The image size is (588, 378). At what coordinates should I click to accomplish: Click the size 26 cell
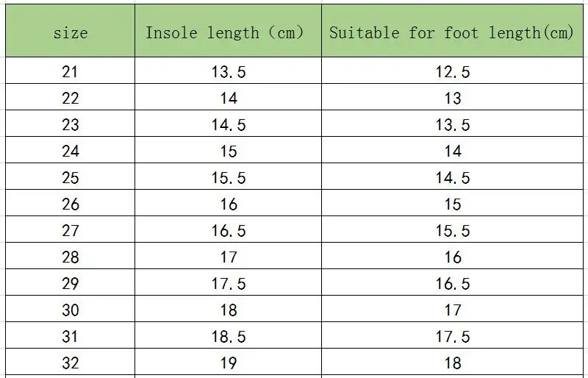70,203
